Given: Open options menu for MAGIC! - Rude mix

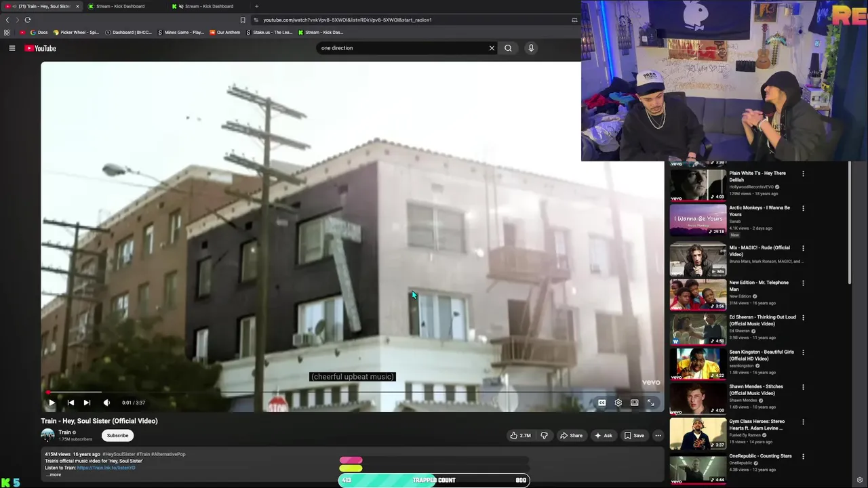Looking at the screenshot, I should pyautogui.click(x=803, y=248).
